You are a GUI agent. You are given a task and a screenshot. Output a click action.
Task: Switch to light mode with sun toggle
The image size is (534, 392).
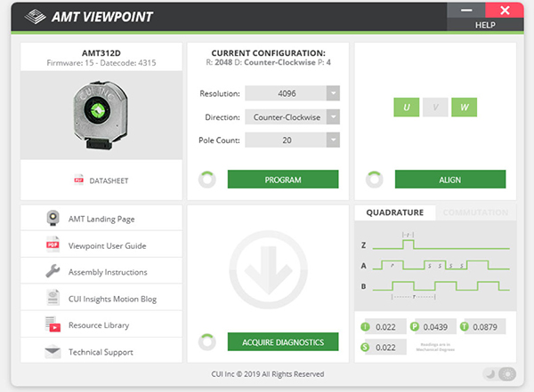pos(507,374)
